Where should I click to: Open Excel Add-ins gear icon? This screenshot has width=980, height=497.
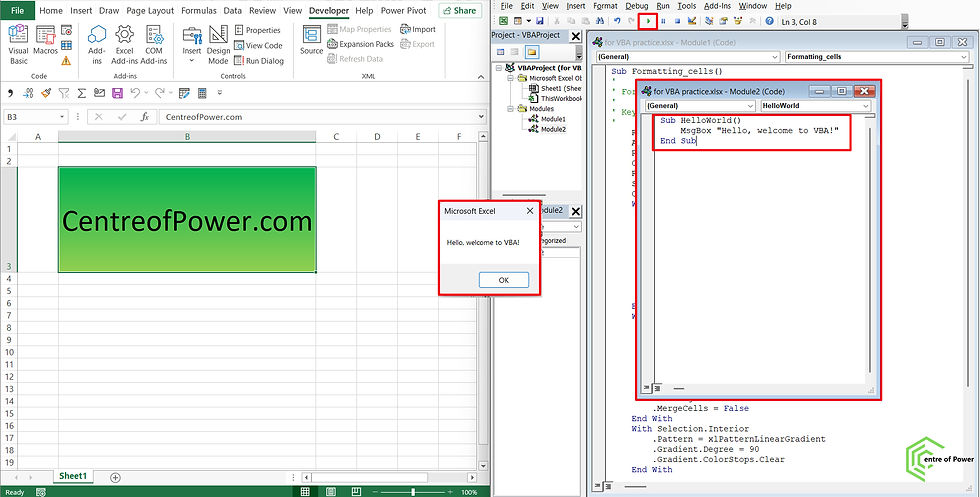124,45
